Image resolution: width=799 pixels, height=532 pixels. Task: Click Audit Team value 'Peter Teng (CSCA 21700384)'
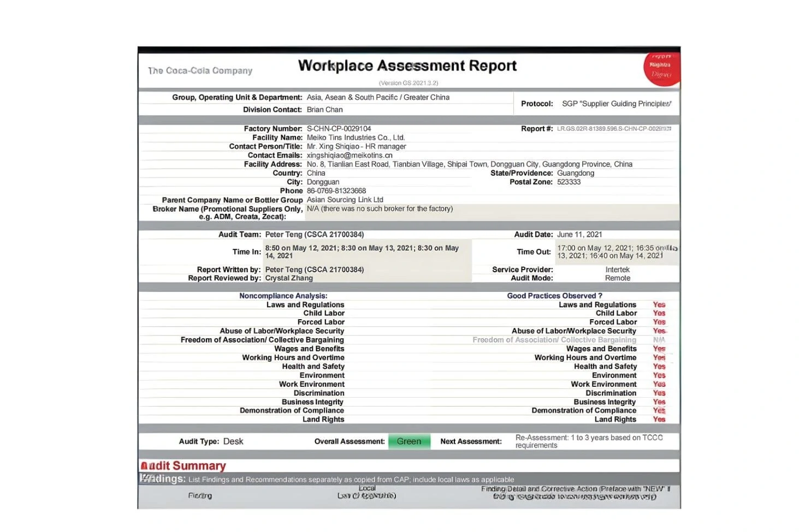point(315,235)
